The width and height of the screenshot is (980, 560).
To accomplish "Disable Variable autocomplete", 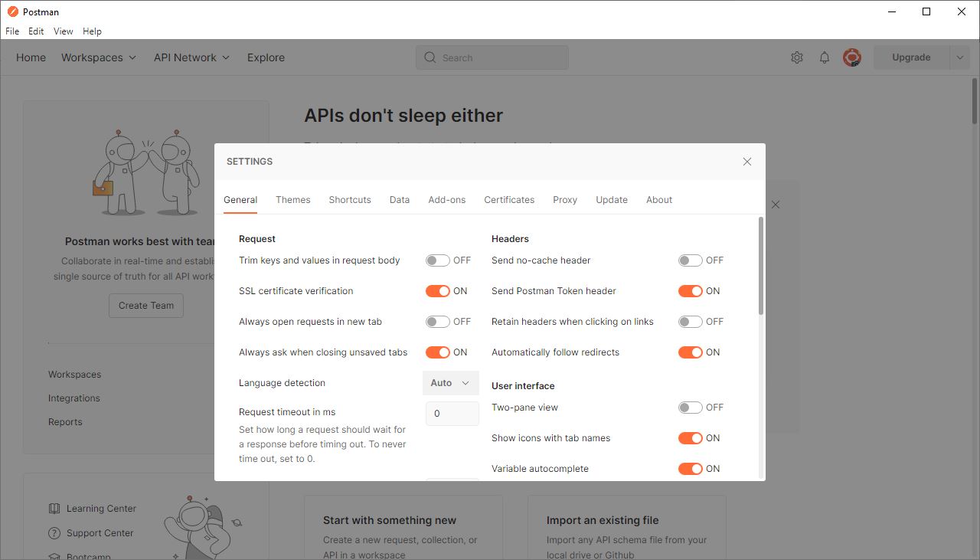I will tap(691, 469).
